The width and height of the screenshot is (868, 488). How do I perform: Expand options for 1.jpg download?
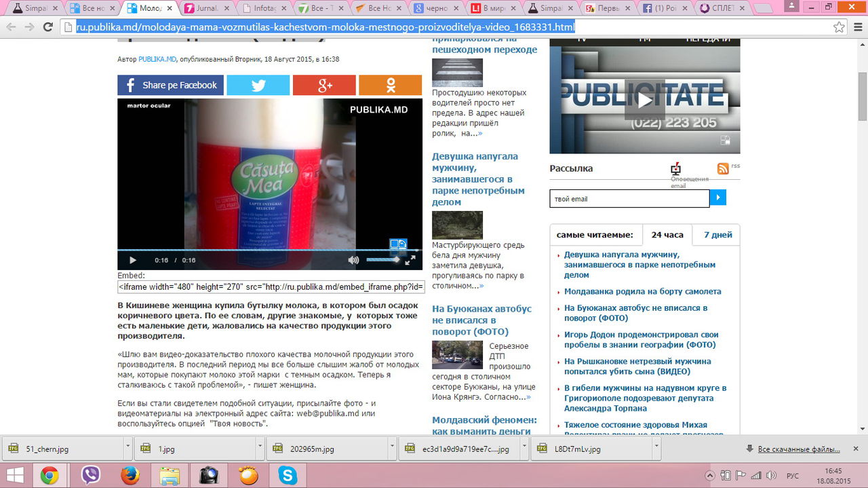pos(260,449)
